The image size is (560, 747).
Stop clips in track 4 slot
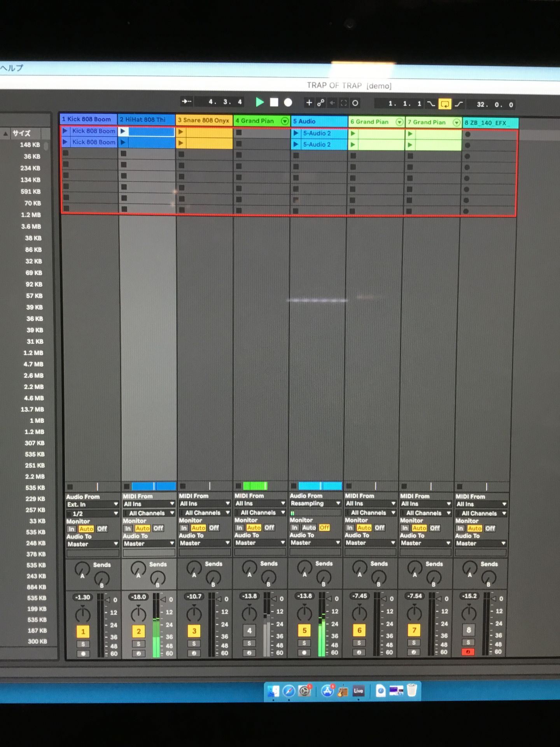coord(238,486)
